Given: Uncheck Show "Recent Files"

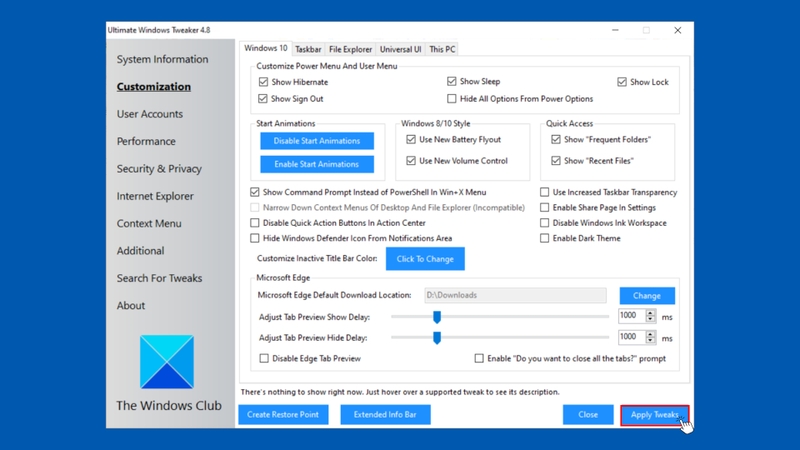Looking at the screenshot, I should click(x=556, y=161).
